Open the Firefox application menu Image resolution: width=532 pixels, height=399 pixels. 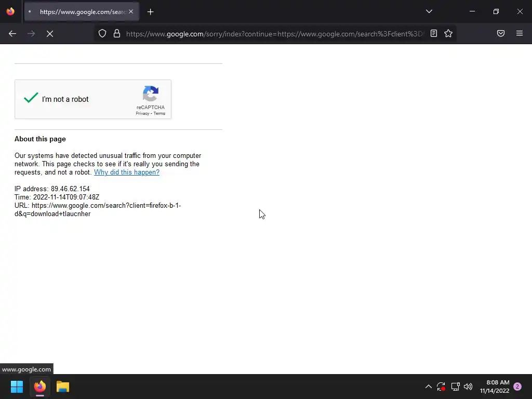tap(520, 33)
